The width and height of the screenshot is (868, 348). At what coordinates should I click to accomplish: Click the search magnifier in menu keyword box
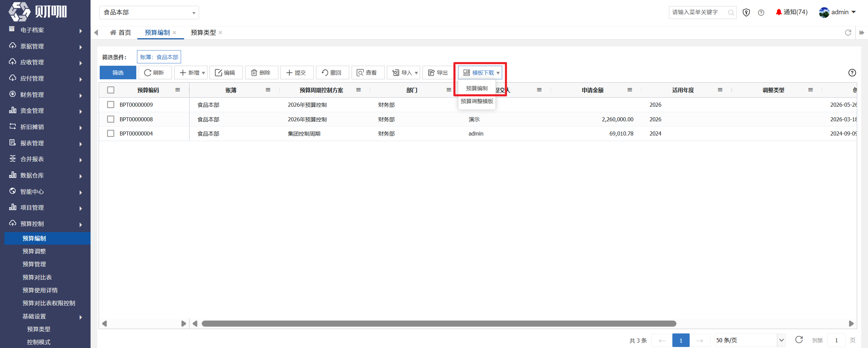point(731,13)
